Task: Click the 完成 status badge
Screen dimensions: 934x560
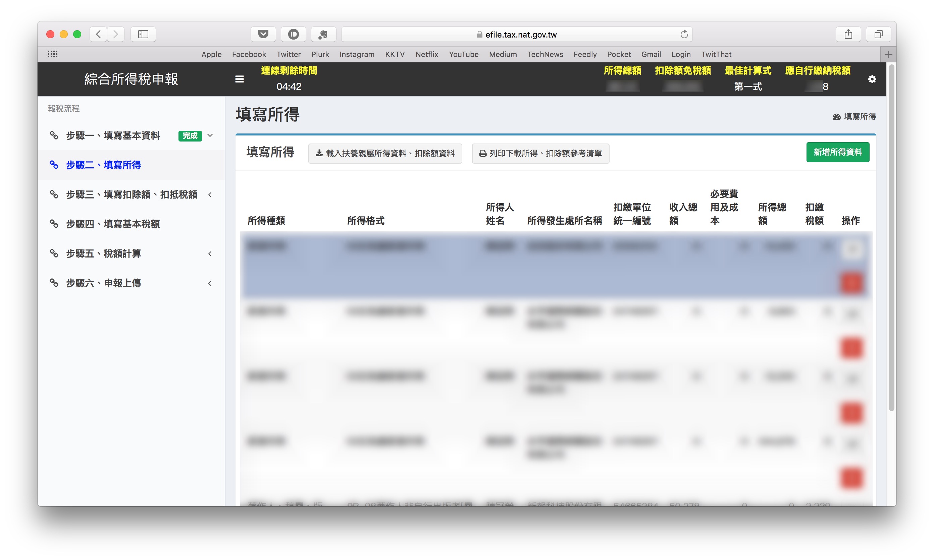Action: (x=190, y=135)
